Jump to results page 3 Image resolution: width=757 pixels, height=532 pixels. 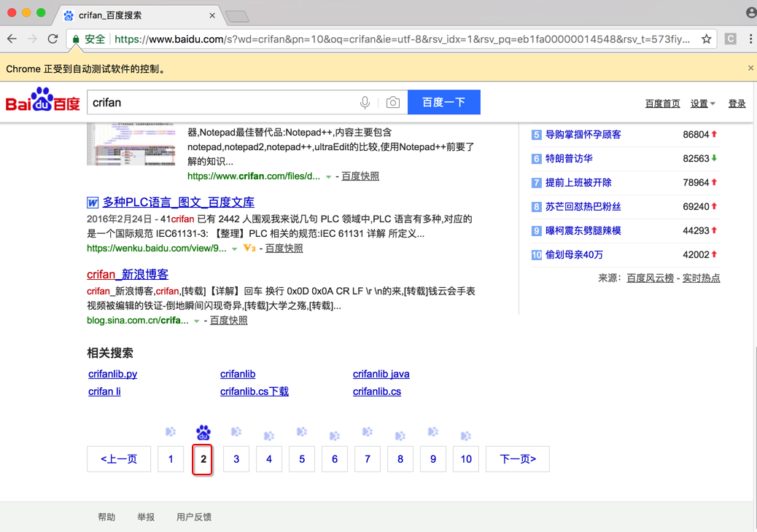[x=236, y=458]
